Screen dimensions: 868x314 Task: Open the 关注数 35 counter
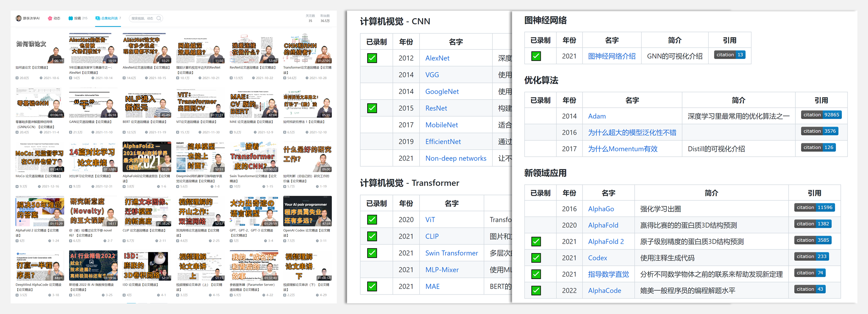pyautogui.click(x=310, y=18)
